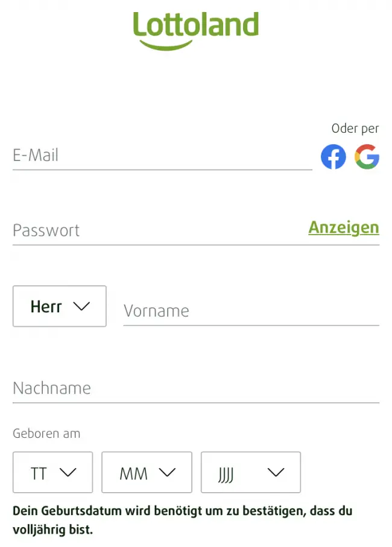Sign up with Google icon
Image resolution: width=392 pixels, height=547 pixels.
[367, 157]
